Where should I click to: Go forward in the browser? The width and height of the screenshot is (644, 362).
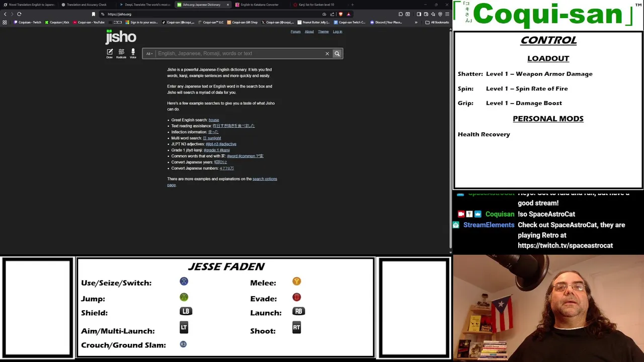click(12, 14)
